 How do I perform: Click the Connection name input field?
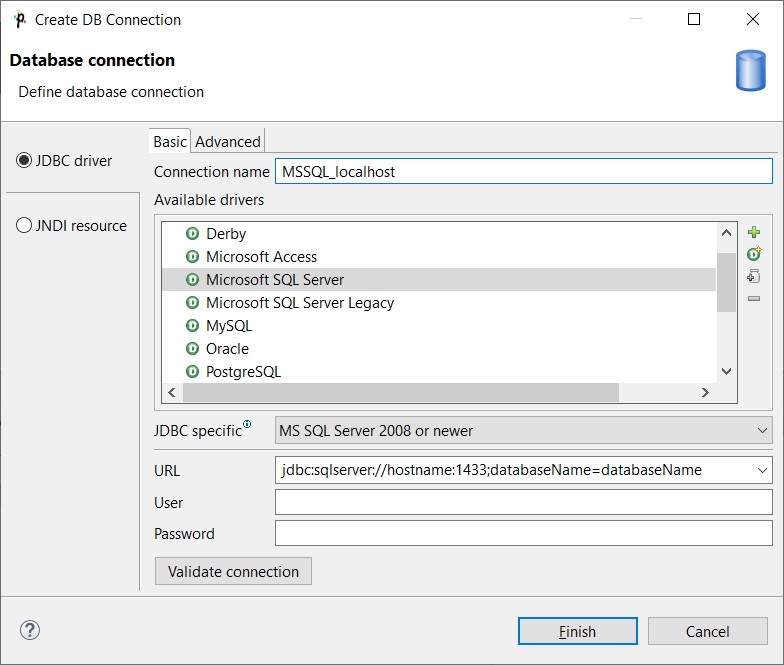point(524,172)
